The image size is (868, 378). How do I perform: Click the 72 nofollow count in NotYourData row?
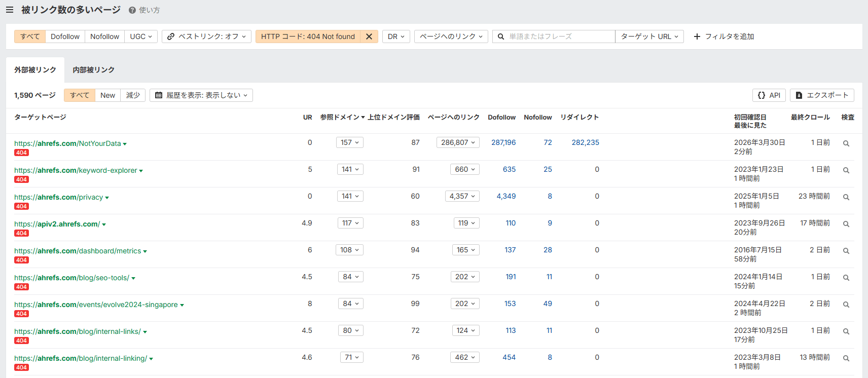pyautogui.click(x=548, y=142)
